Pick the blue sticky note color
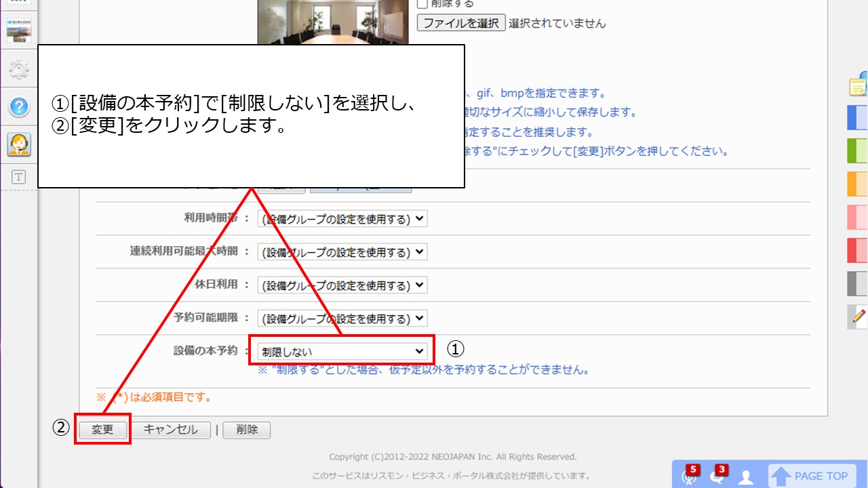Screen dimensions: 868x488 (858, 117)
